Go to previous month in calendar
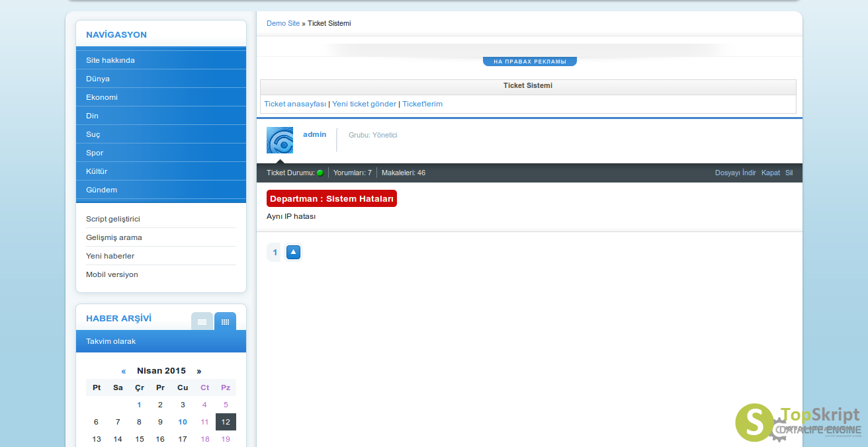Image resolution: width=868 pixels, height=447 pixels. click(x=124, y=371)
